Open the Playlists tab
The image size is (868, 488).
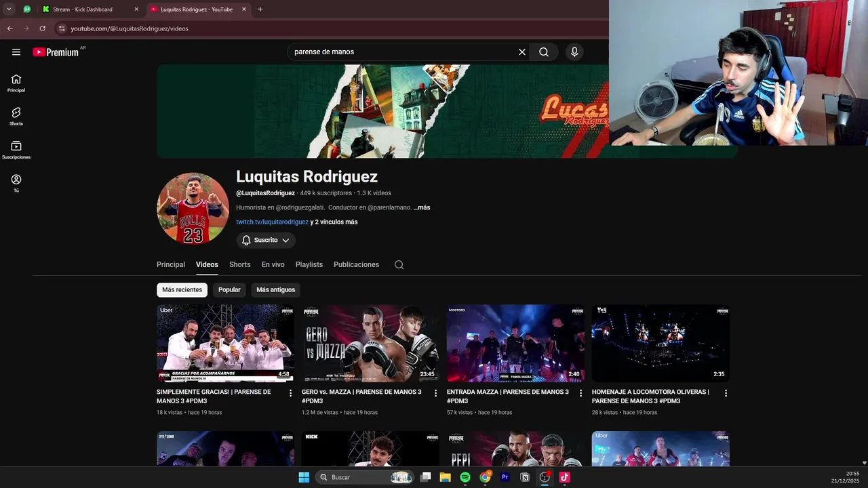point(309,264)
